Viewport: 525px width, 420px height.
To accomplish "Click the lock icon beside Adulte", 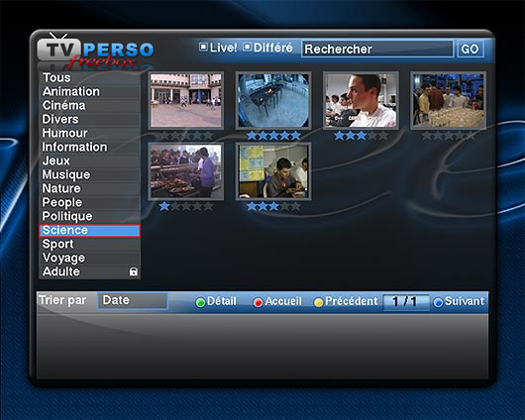I will [x=134, y=271].
